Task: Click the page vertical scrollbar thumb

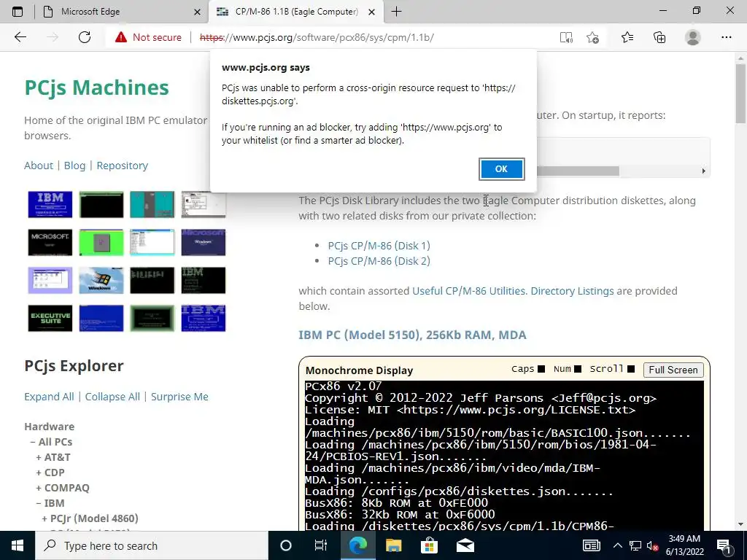Action: [740, 93]
